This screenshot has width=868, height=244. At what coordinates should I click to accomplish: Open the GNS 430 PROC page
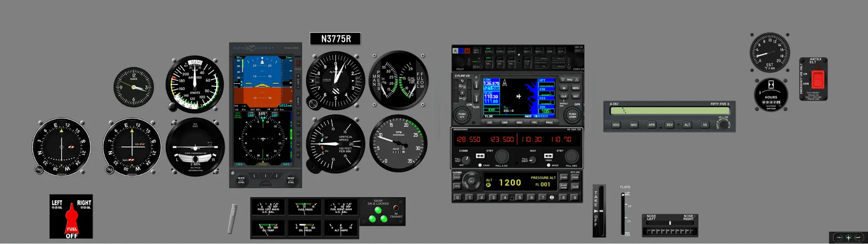(x=549, y=122)
